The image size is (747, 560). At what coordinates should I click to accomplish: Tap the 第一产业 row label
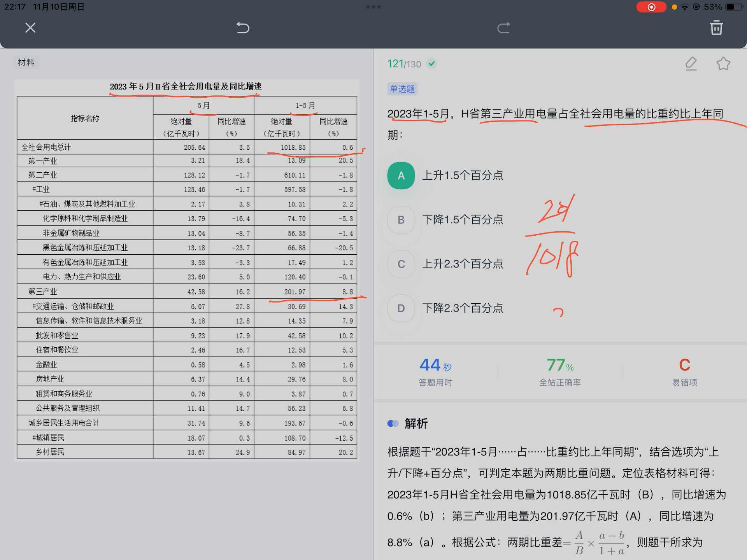(42, 161)
